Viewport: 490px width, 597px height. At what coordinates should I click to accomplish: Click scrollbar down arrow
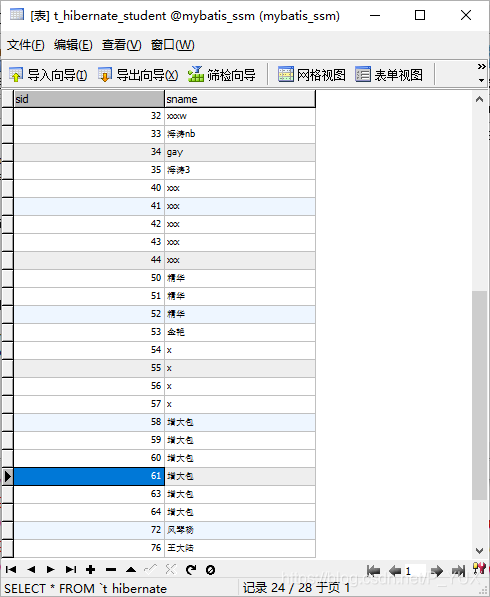[479, 551]
